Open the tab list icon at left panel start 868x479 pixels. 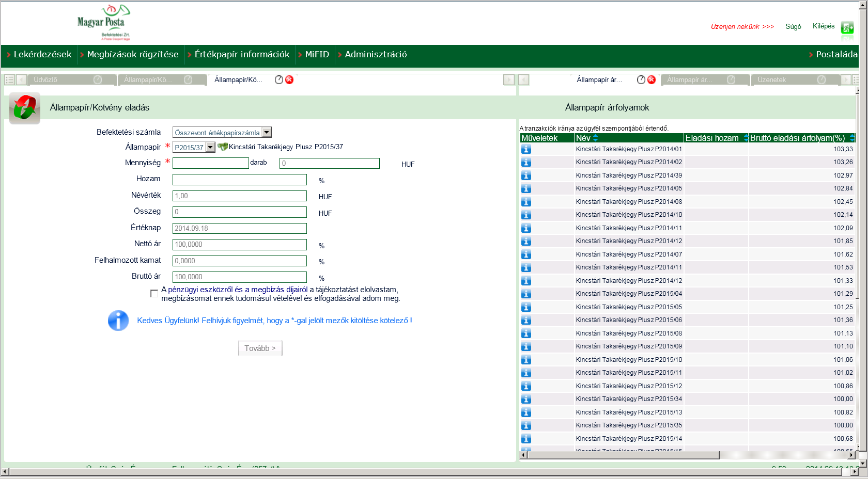click(x=9, y=79)
